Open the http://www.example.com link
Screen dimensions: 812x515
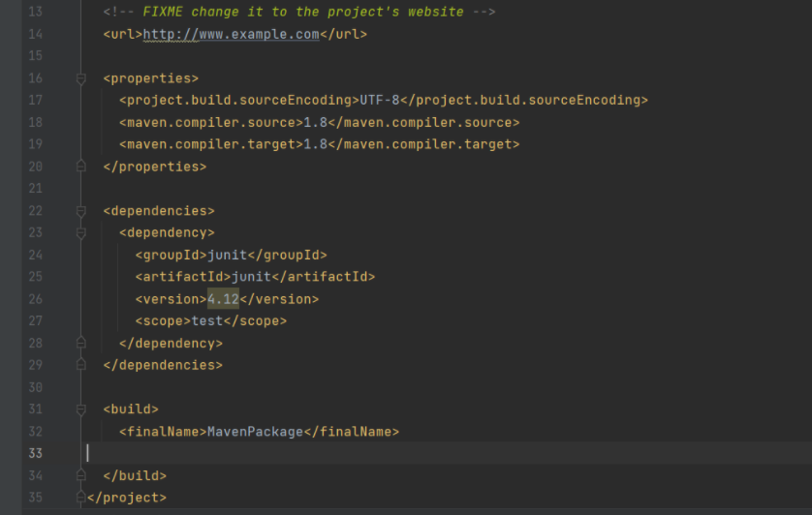231,34
